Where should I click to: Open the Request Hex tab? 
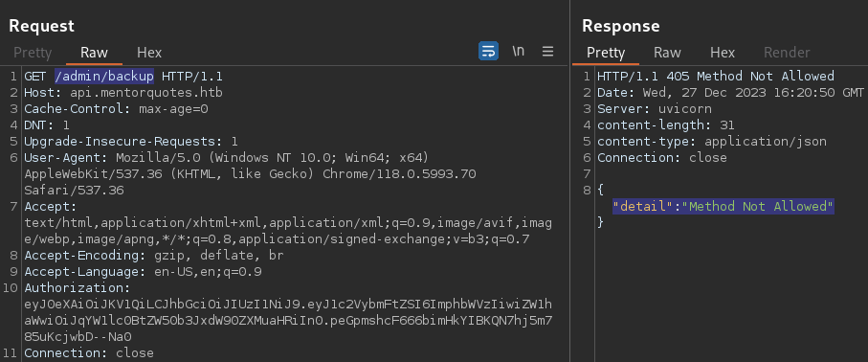pos(149,53)
